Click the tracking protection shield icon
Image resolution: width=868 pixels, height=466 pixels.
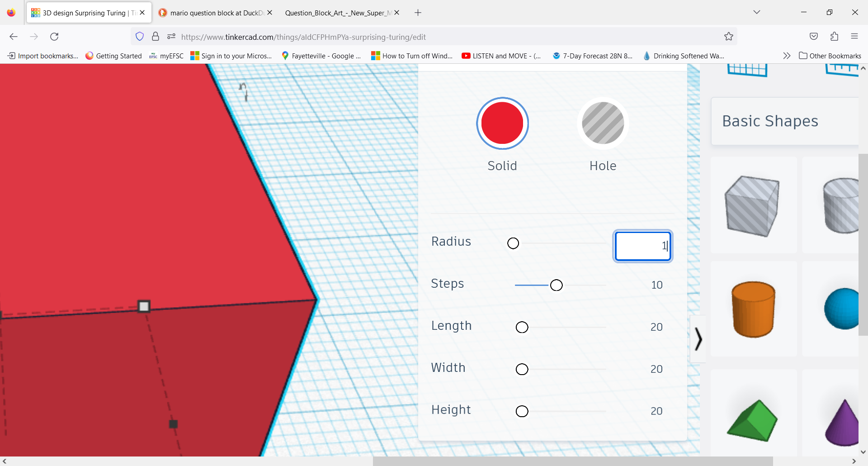pyautogui.click(x=140, y=37)
